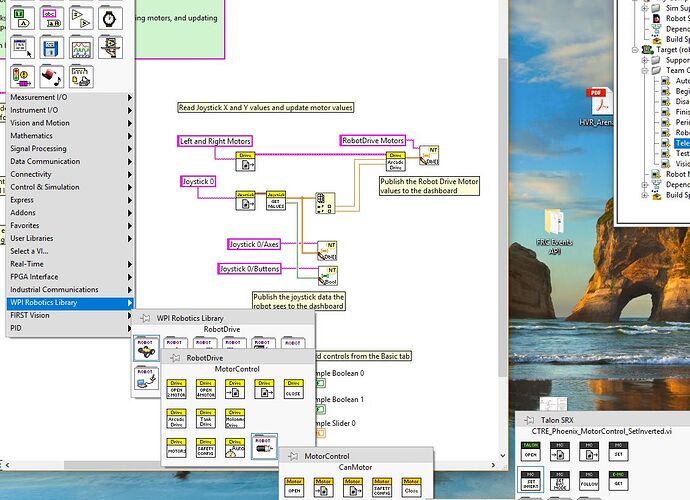Select the Holonomic Drive VI
Screen dimensions: 690x500
click(235, 419)
